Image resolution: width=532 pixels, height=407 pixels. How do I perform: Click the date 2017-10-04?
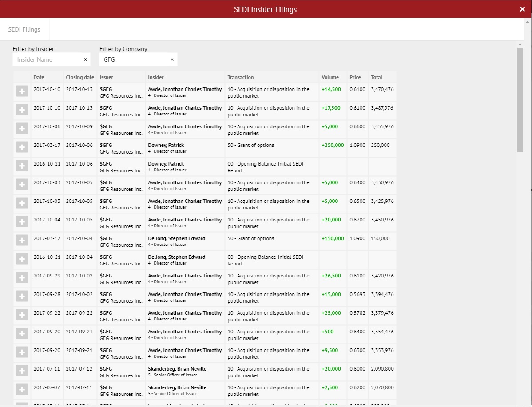(47, 220)
